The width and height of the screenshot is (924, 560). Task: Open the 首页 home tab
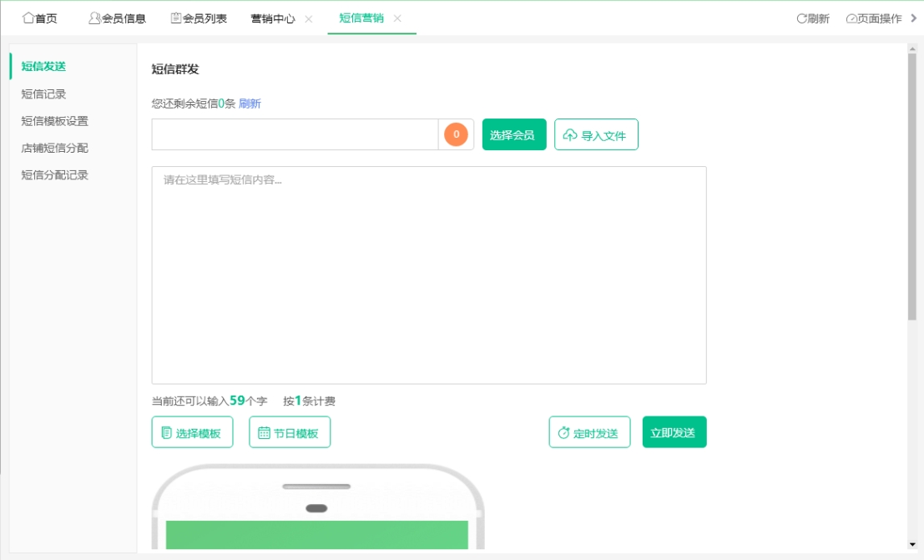point(40,18)
